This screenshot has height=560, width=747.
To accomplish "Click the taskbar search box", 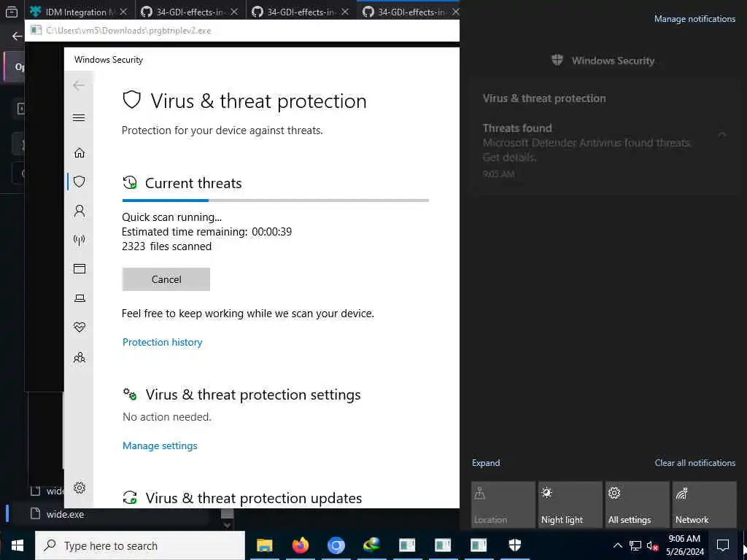I will (140, 545).
